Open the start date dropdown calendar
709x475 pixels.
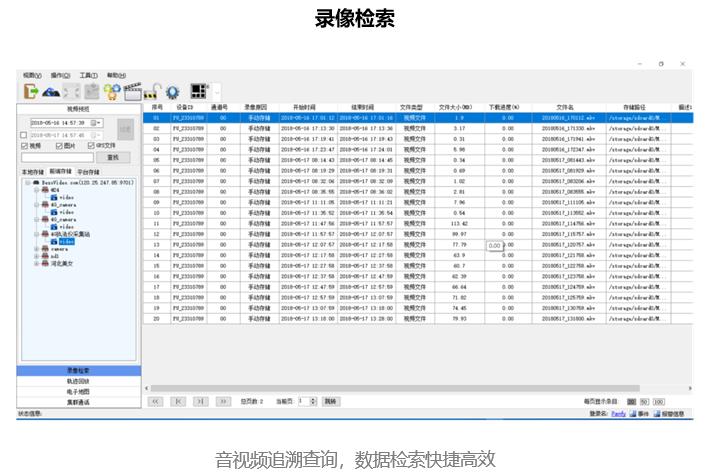tap(99, 122)
